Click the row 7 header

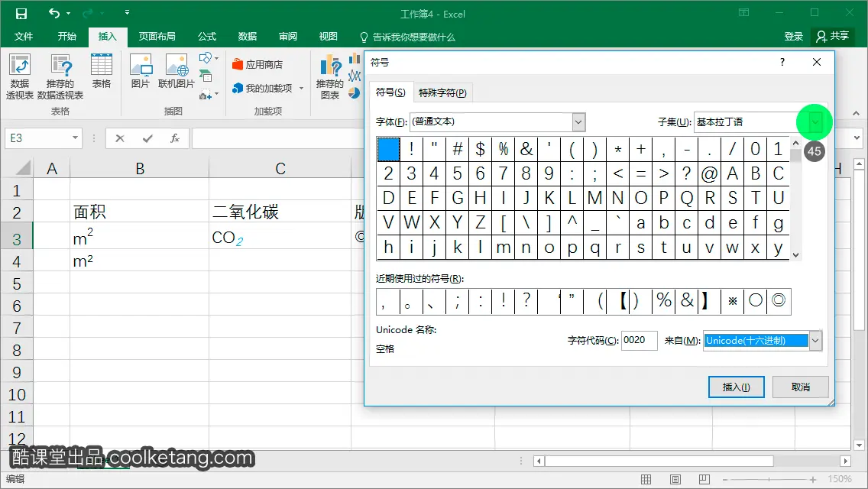pyautogui.click(x=17, y=328)
